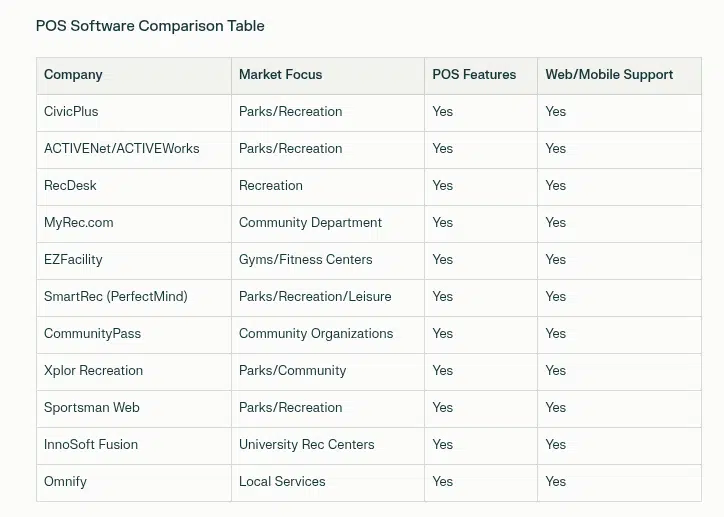This screenshot has width=724, height=517.
Task: Select the EZFacility company cell
Action: coord(73,260)
